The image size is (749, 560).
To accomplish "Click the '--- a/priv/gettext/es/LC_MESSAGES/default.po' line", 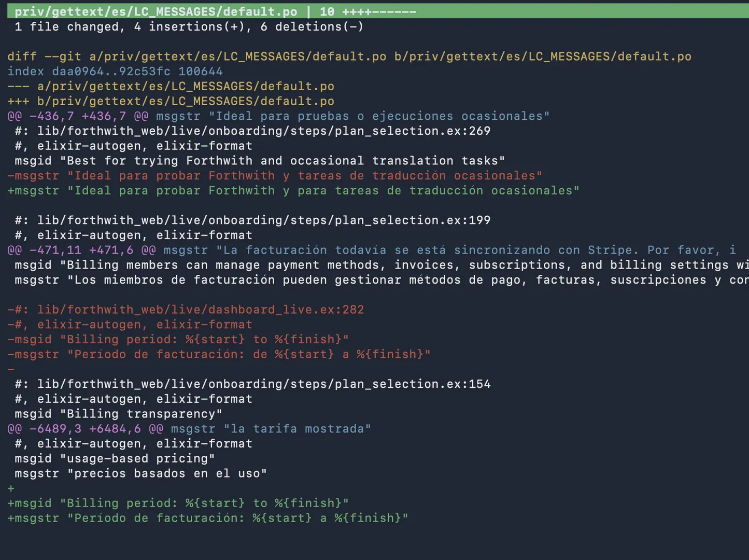I will tap(171, 86).
